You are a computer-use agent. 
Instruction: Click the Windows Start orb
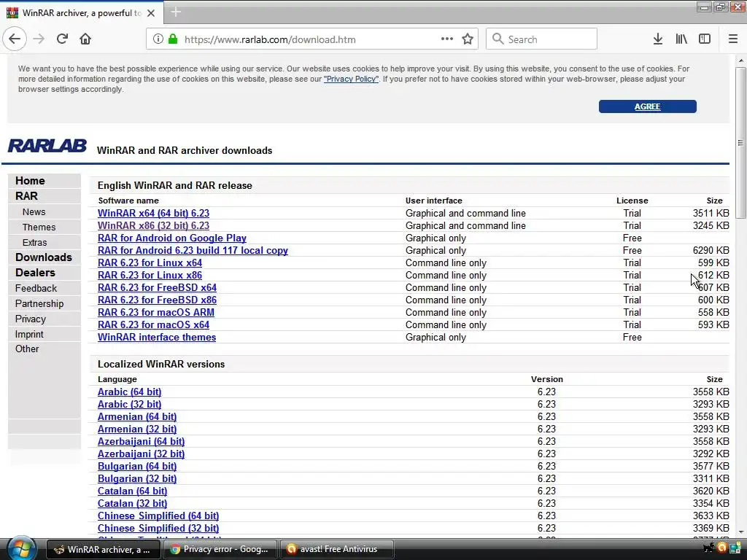tap(21, 548)
